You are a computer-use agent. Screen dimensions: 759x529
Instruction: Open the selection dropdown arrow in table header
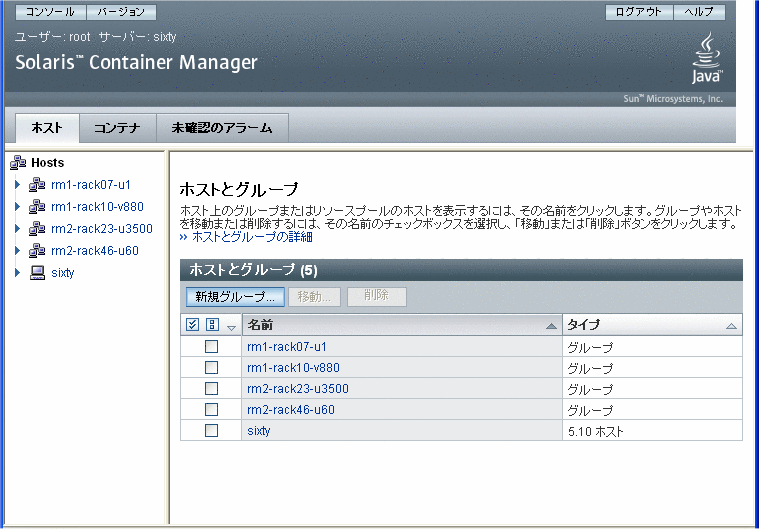point(231,328)
